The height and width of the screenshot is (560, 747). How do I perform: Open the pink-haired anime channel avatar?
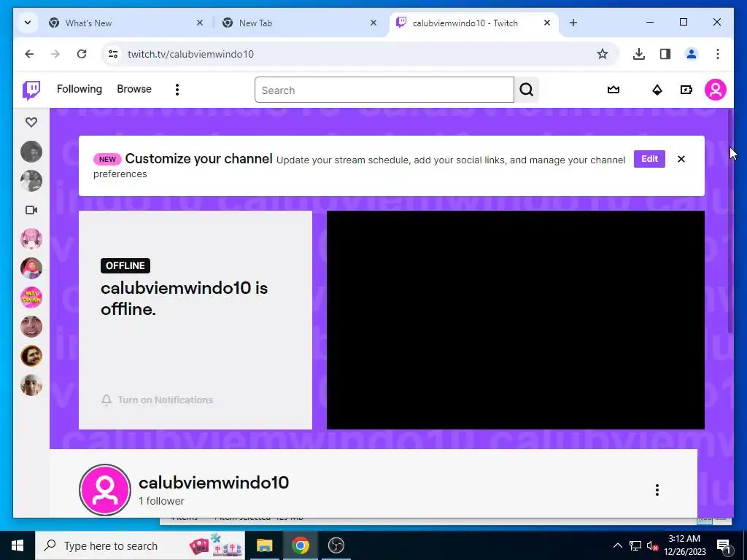pos(31,239)
